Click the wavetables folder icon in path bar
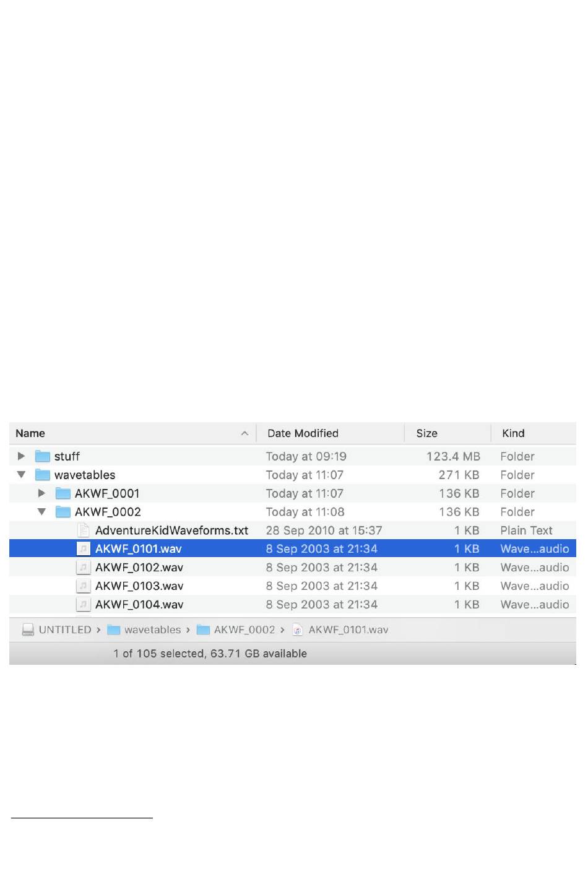Screen dimensions: 588x879 point(113,630)
